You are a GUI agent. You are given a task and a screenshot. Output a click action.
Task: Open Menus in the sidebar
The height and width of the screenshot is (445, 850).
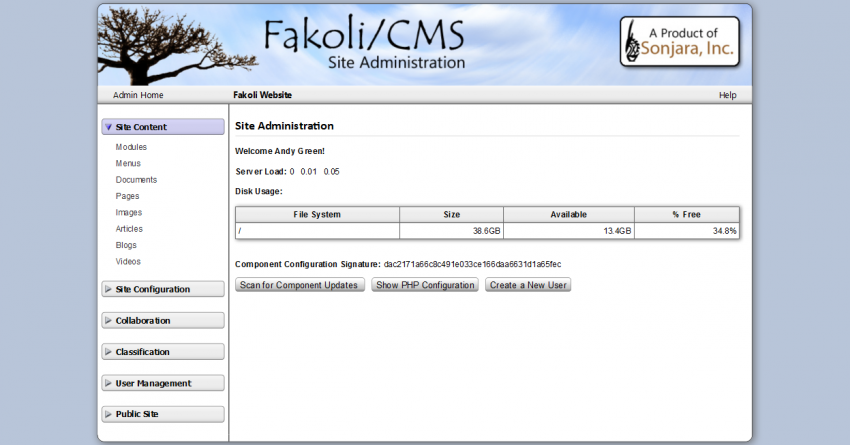click(x=128, y=163)
